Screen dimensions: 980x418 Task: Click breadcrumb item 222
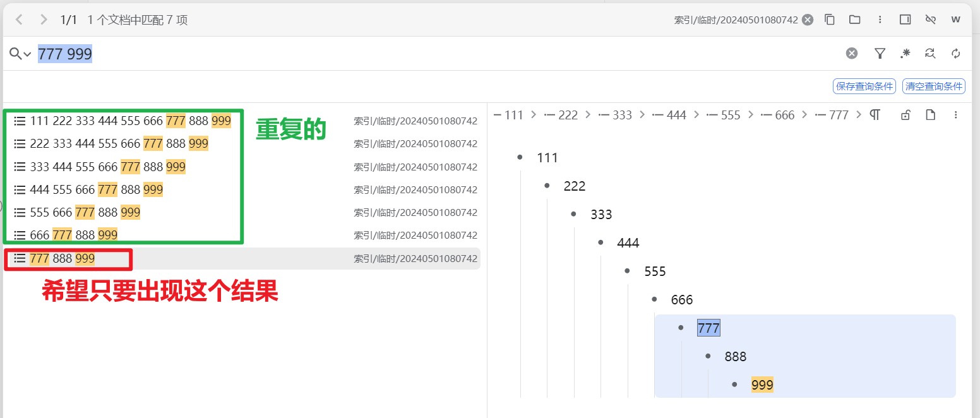(561, 115)
